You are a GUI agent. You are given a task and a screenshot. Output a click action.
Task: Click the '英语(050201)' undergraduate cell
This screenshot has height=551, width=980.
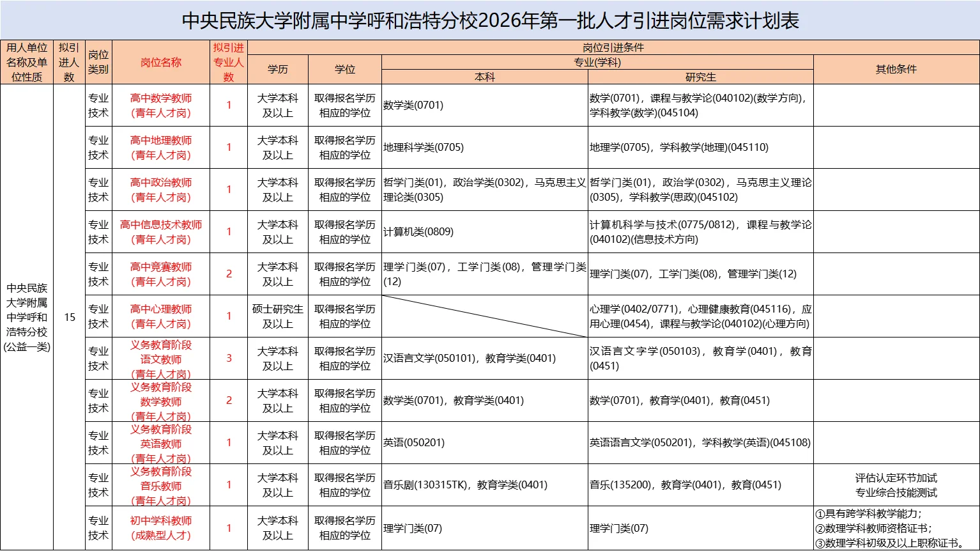tap(485, 443)
